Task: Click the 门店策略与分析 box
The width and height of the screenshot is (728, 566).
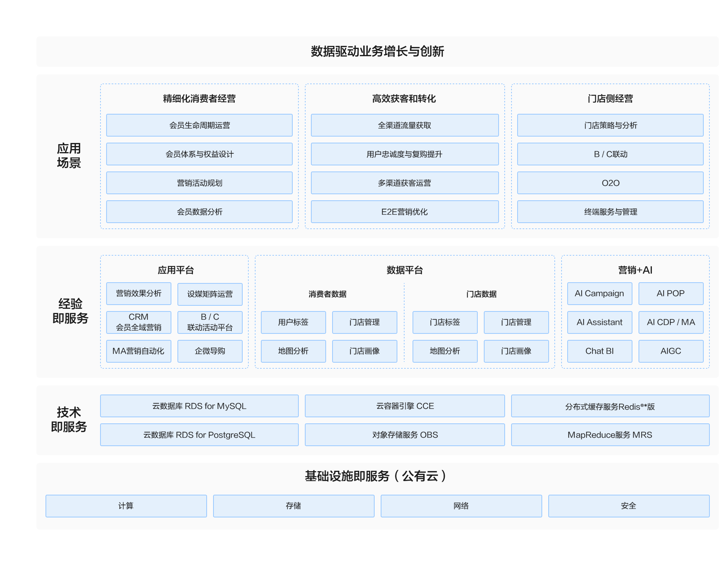Action: point(610,125)
